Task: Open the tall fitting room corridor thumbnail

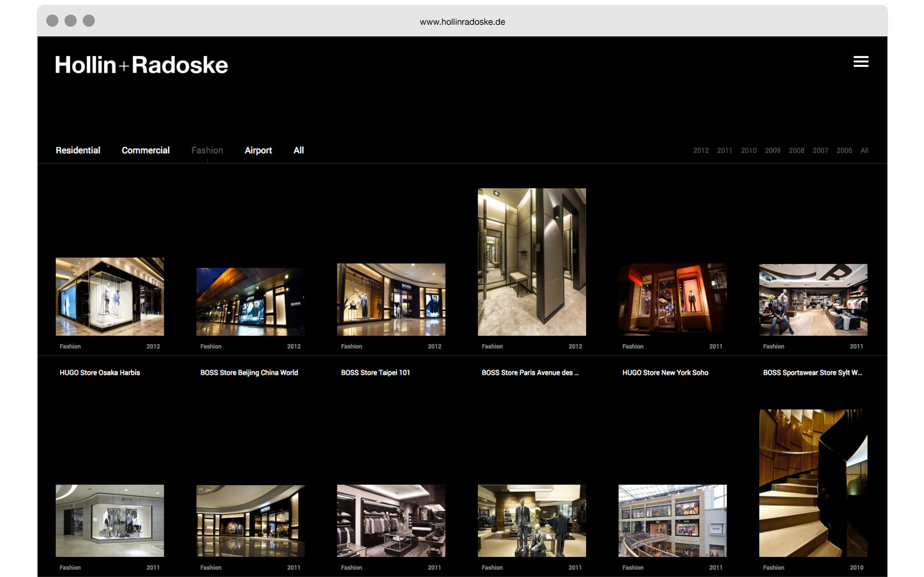Action: [532, 262]
